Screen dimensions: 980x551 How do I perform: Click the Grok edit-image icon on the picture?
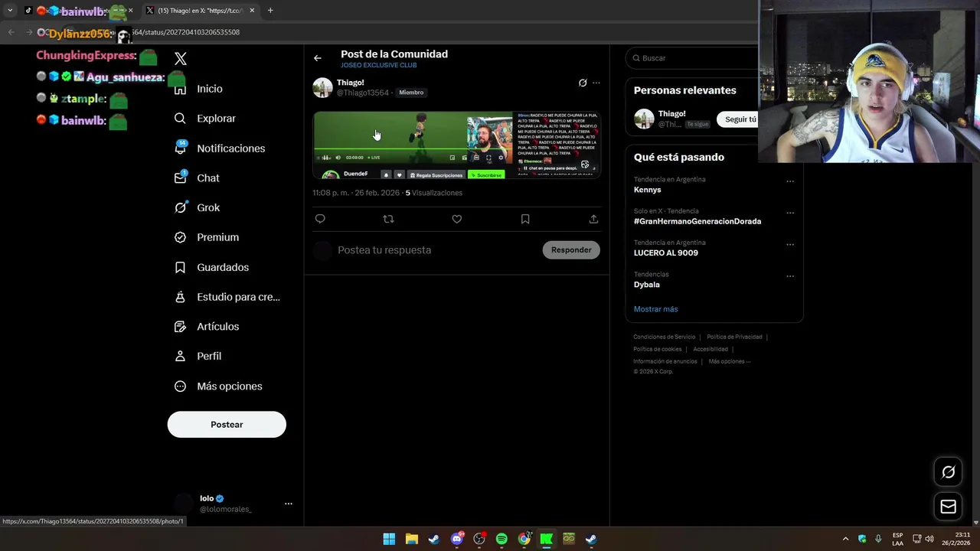(x=586, y=165)
